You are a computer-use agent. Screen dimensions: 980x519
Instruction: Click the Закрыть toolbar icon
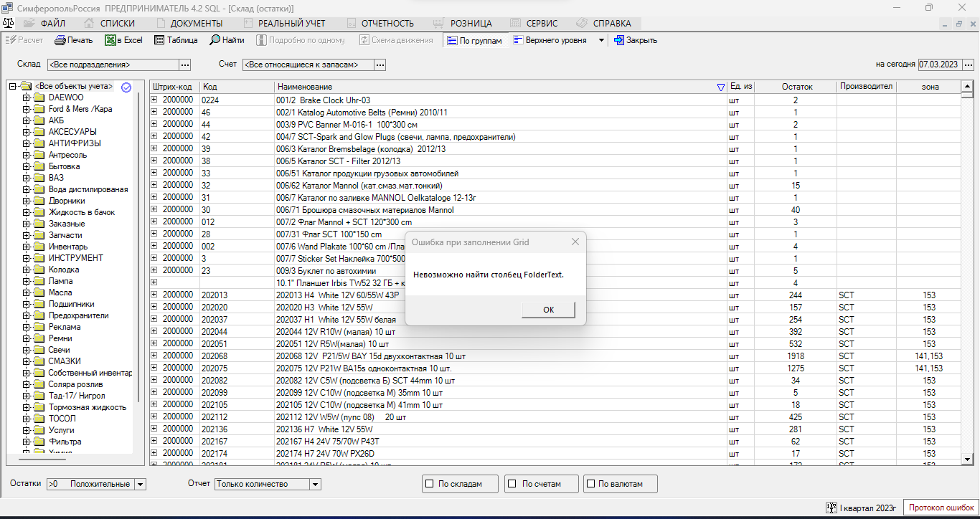(x=618, y=41)
